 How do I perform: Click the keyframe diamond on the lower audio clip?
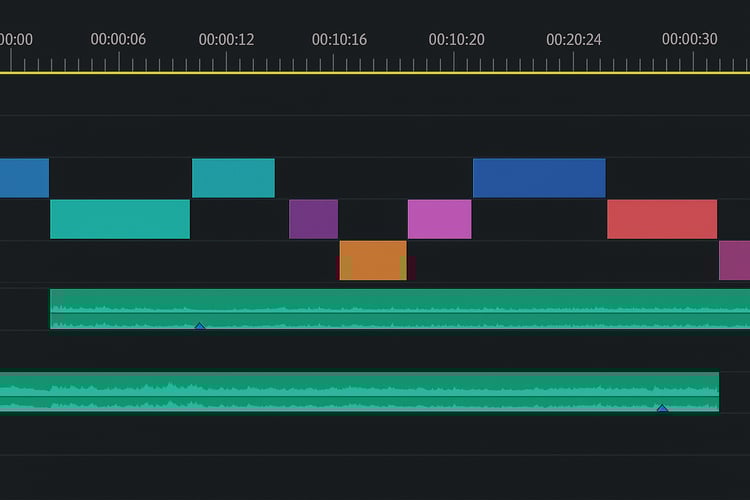pyautogui.click(x=662, y=408)
